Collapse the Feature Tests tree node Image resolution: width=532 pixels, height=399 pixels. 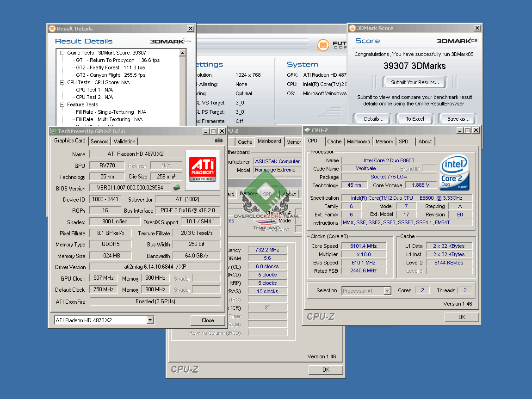pos(62,105)
